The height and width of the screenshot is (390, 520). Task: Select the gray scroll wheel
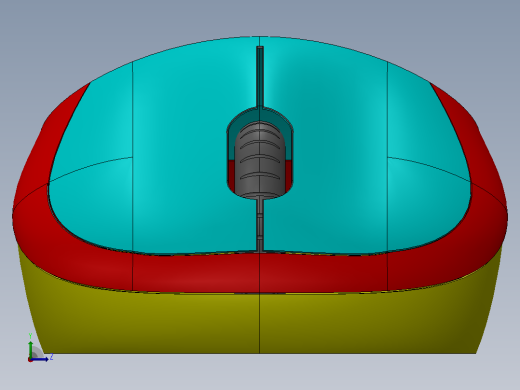tap(260, 160)
